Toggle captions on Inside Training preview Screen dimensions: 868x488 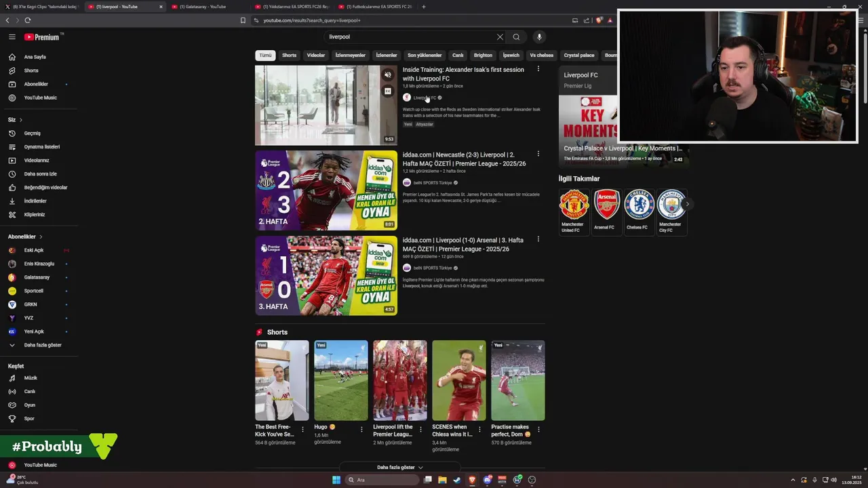388,91
